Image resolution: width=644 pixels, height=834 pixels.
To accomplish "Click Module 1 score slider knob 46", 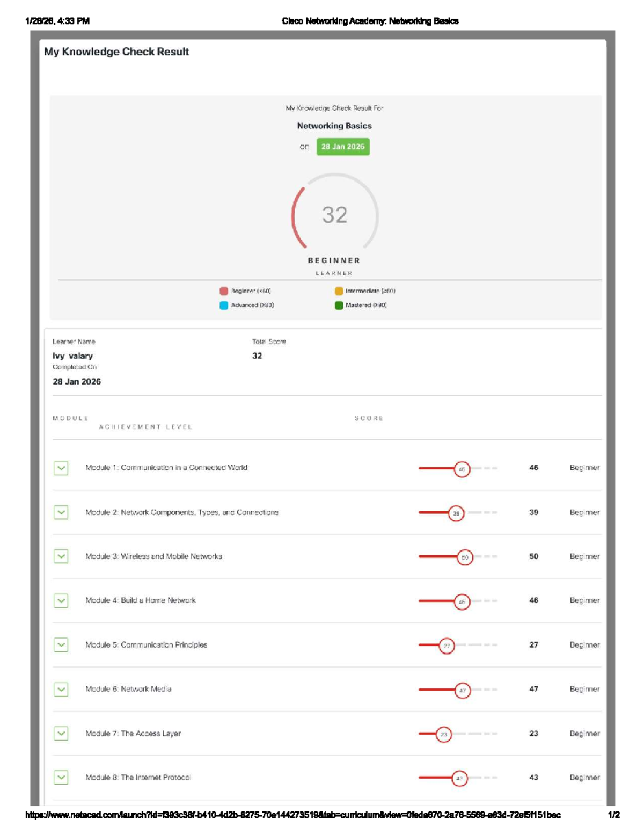I will (462, 469).
